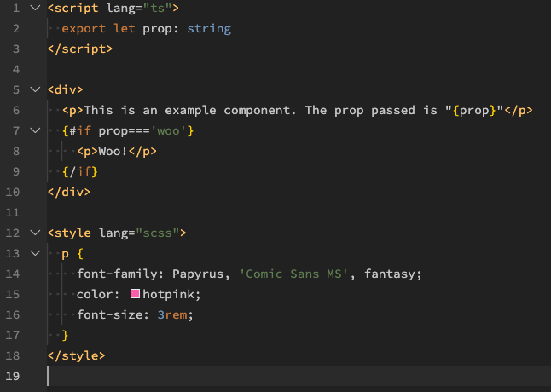Screen dimensions: 551x392
Task: Select line number 18 in the gutter
Action: [x=13, y=355]
